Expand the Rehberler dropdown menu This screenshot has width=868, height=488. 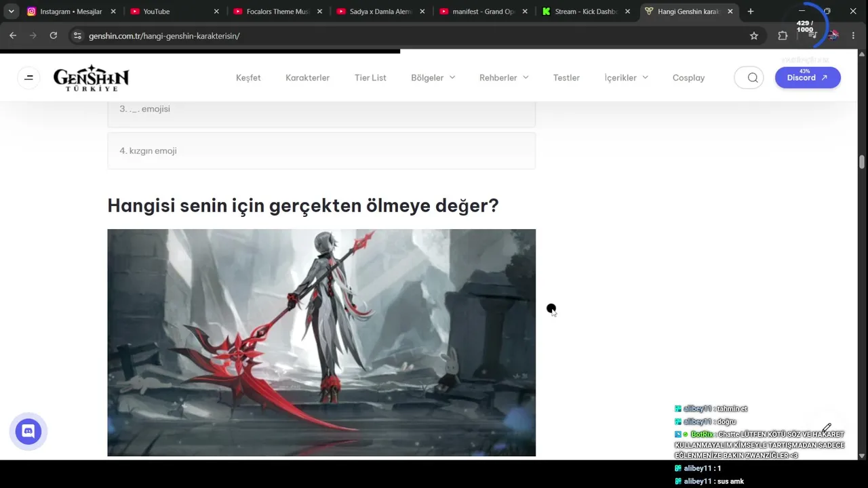pyautogui.click(x=504, y=78)
